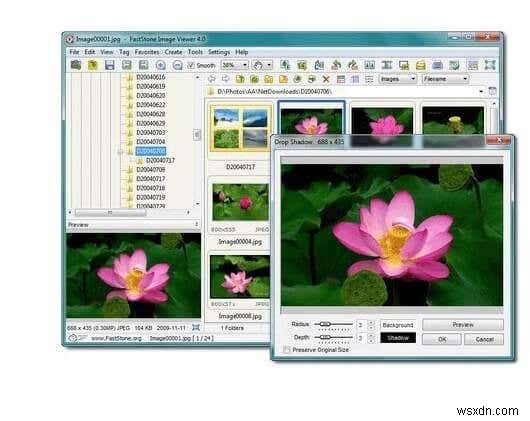Screen dimensions: 530x421
Task: Click the camera/scanner acquire icon in main toolbar
Action: 76,65
